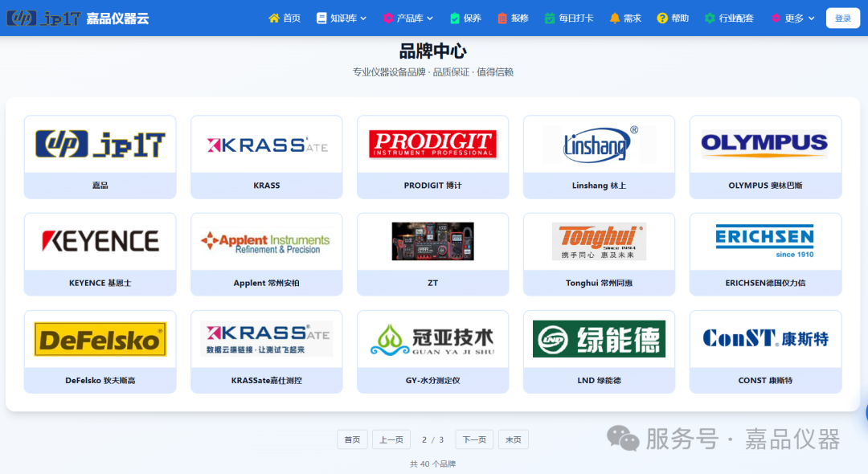
Task: Click the PRODIGIT 博计 label
Action: (433, 186)
